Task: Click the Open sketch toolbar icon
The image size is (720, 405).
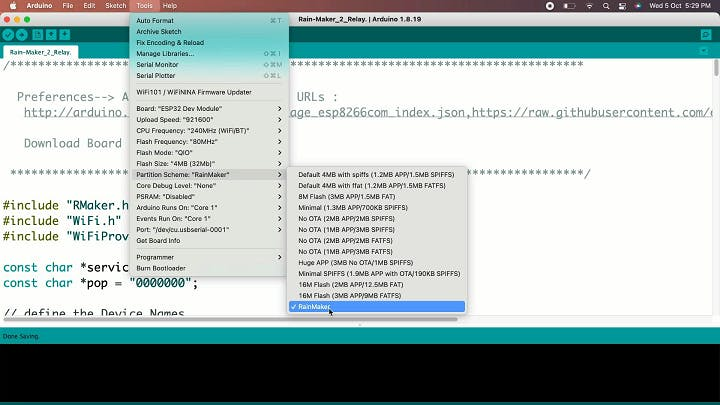Action: point(51,35)
